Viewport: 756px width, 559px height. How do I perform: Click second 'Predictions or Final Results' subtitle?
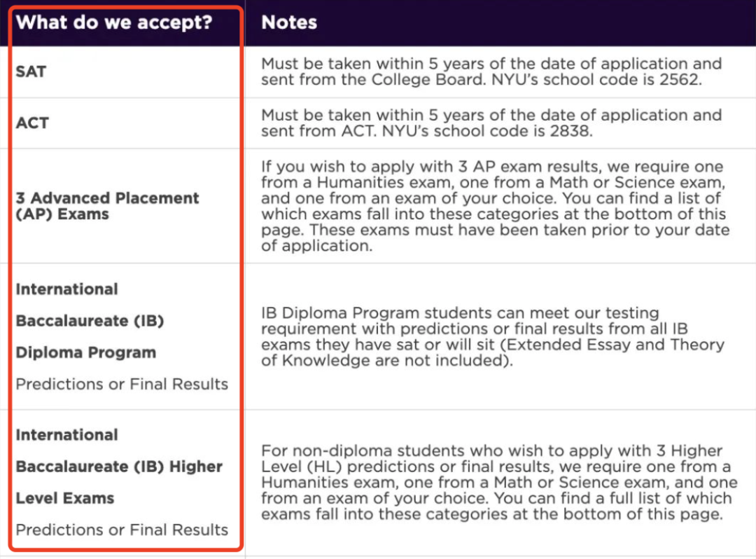click(x=122, y=530)
